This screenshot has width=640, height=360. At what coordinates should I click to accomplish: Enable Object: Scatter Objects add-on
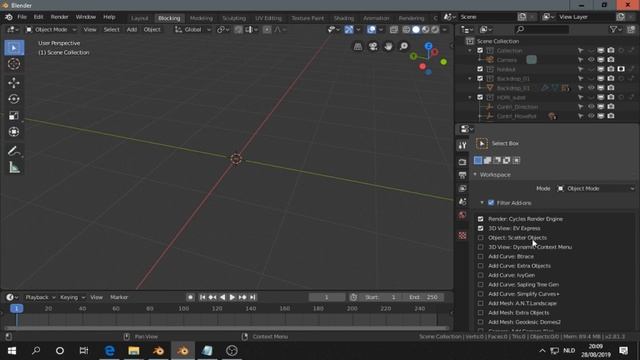(x=480, y=238)
